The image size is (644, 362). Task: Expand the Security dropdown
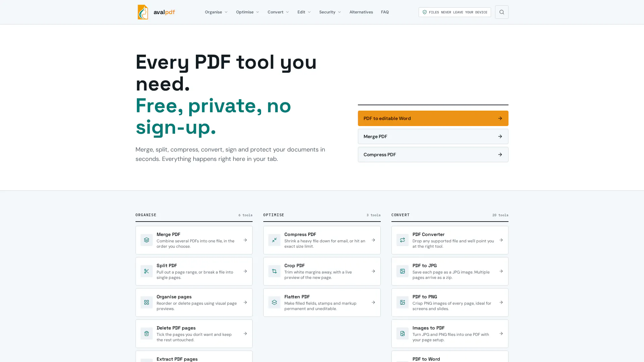[x=330, y=12]
